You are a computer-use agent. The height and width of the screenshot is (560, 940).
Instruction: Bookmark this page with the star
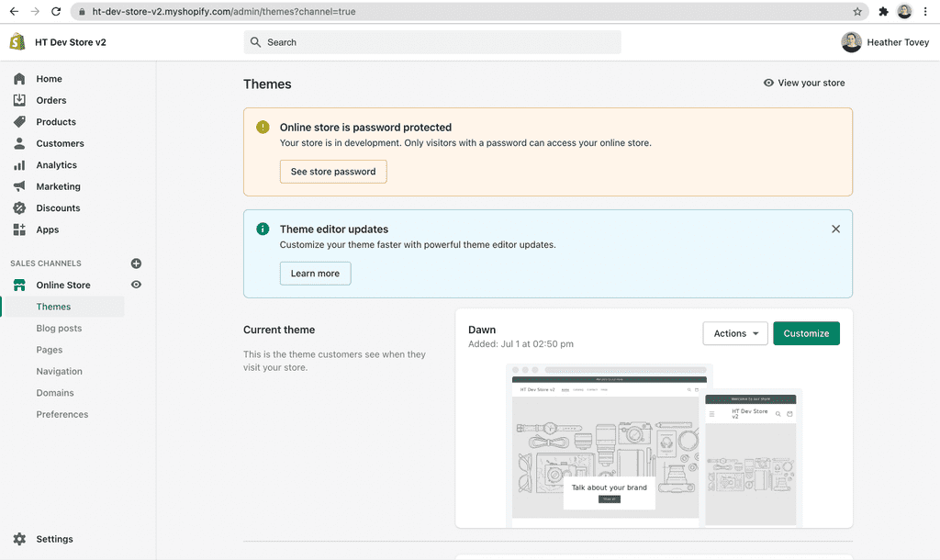click(857, 12)
